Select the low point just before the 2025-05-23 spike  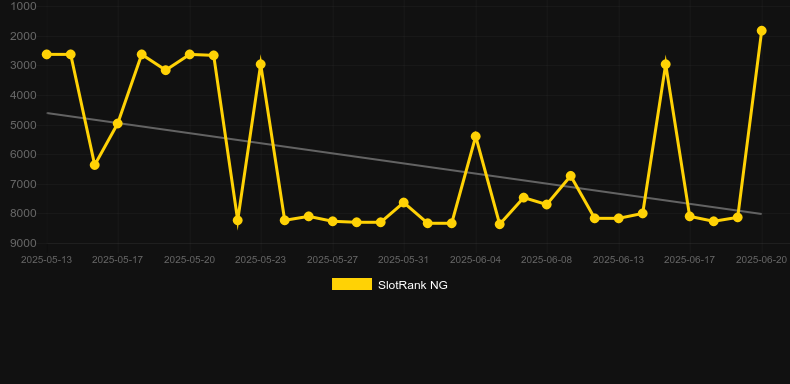pyautogui.click(x=238, y=220)
